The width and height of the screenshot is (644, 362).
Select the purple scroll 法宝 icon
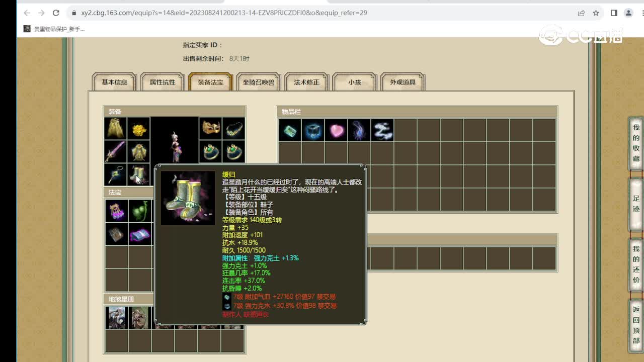(139, 234)
